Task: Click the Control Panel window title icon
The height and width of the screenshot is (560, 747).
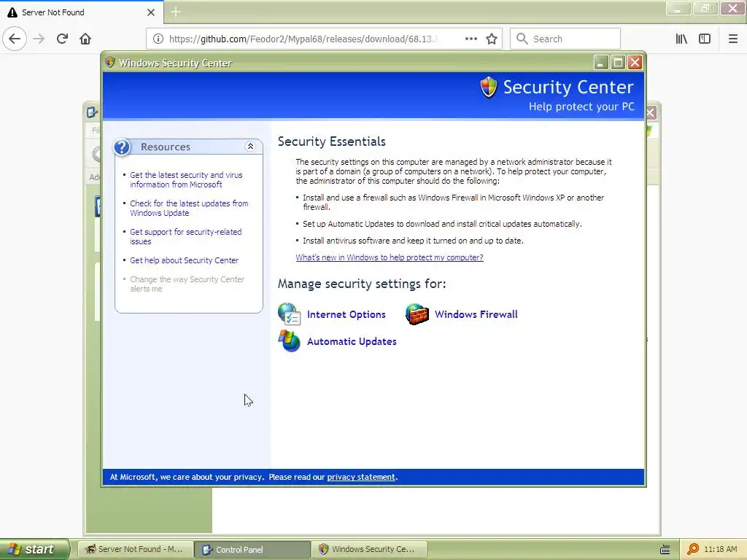Action: pyautogui.click(x=91, y=112)
